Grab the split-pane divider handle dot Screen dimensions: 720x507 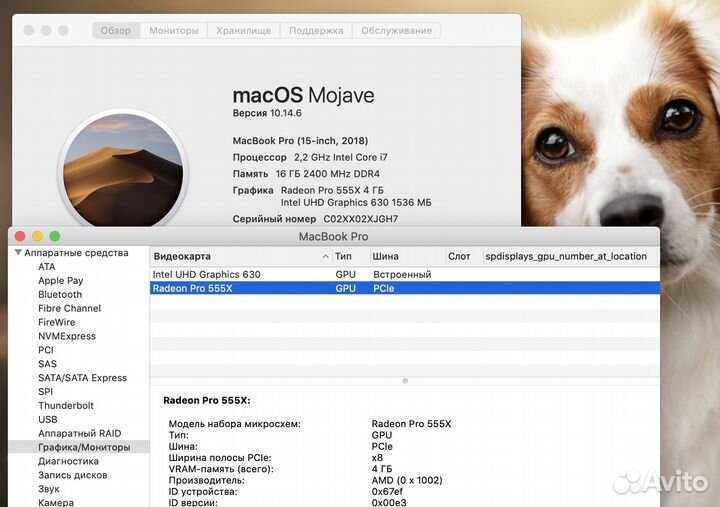coord(405,381)
